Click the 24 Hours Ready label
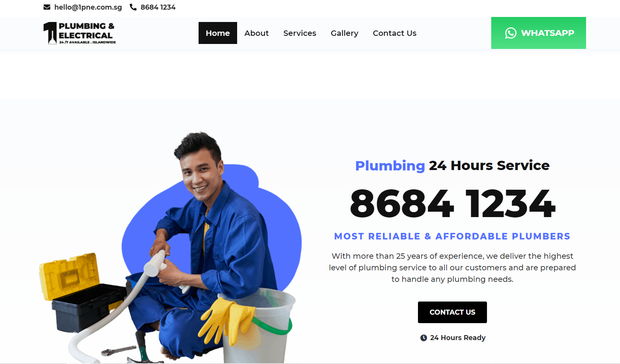Screen dimensions: 620x364 458,338
